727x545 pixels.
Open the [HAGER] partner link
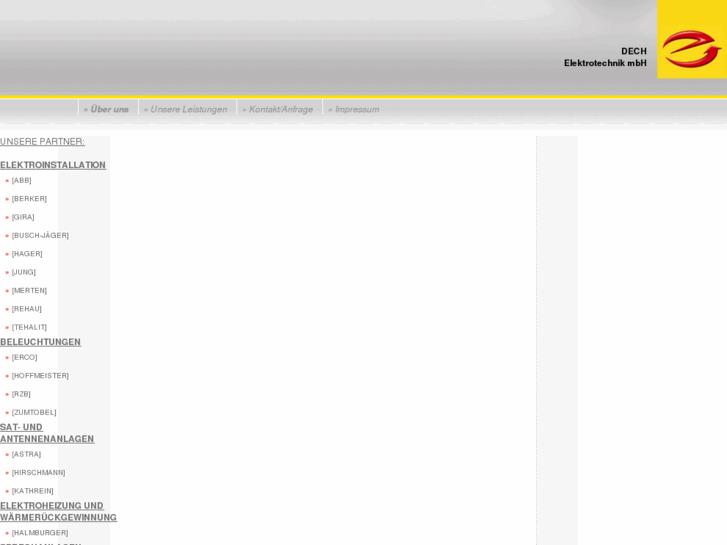click(27, 254)
